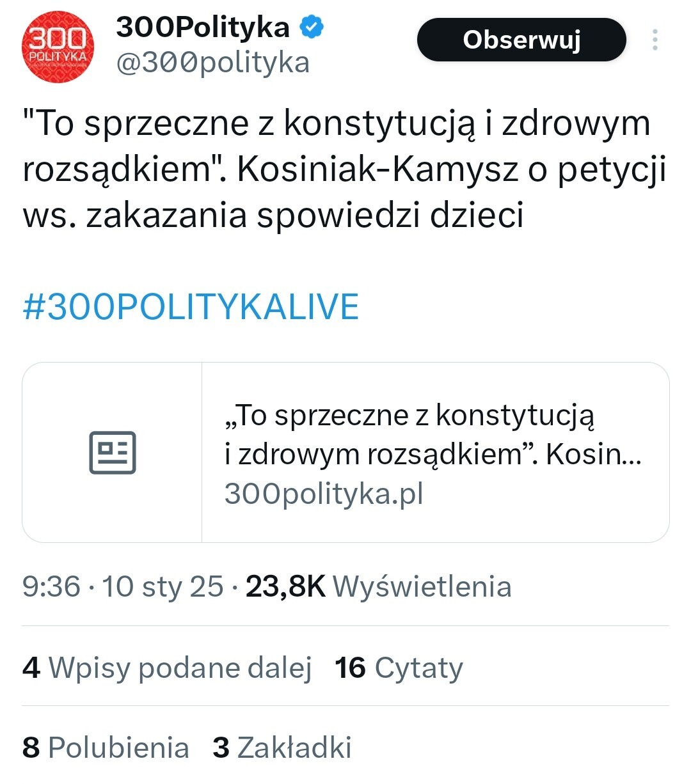Click the tweet's first line about konstytucją
This screenshot has width=691, height=784.
coord(337,123)
